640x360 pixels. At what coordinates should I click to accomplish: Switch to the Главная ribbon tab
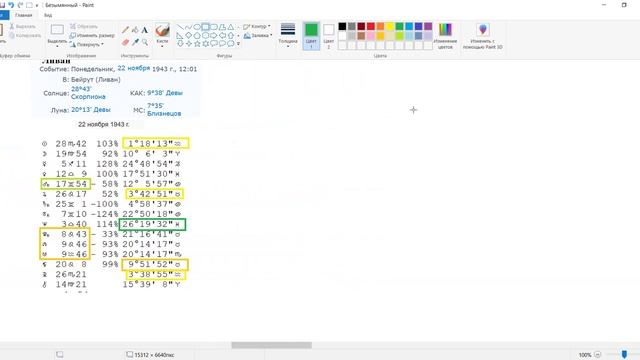[x=23, y=15]
